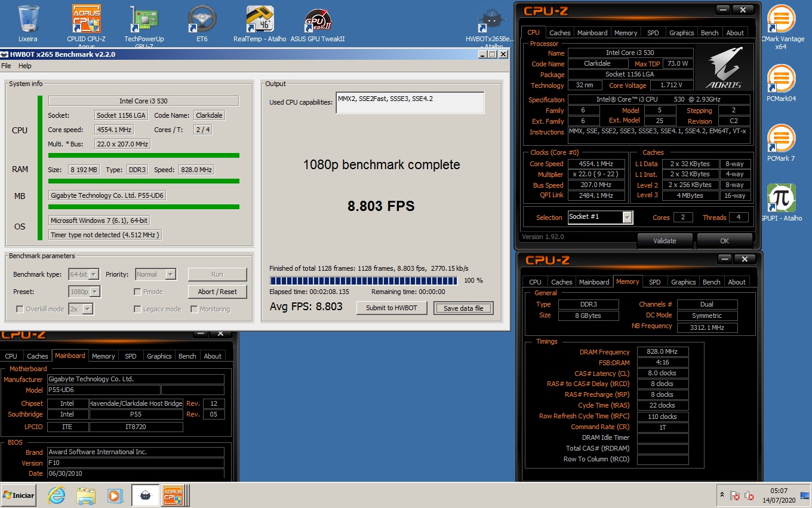
Task: Click OK button in CPU-Z
Action: [x=724, y=241]
